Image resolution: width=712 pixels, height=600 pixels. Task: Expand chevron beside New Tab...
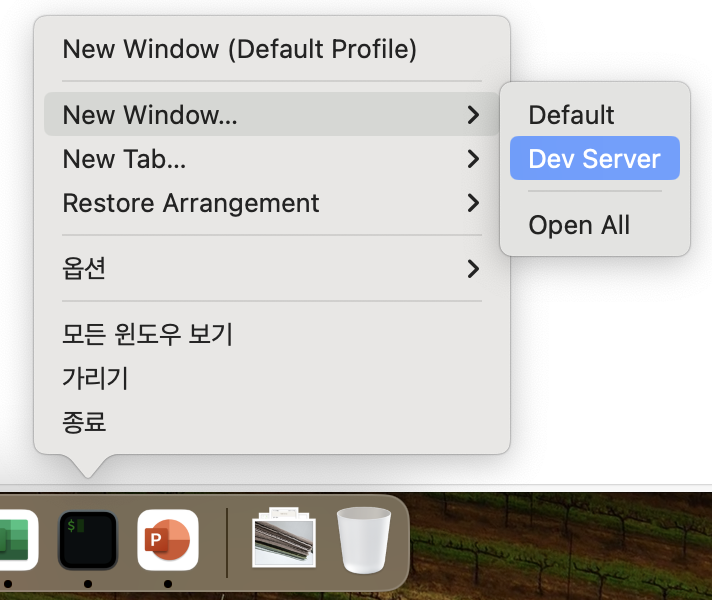[x=473, y=159]
